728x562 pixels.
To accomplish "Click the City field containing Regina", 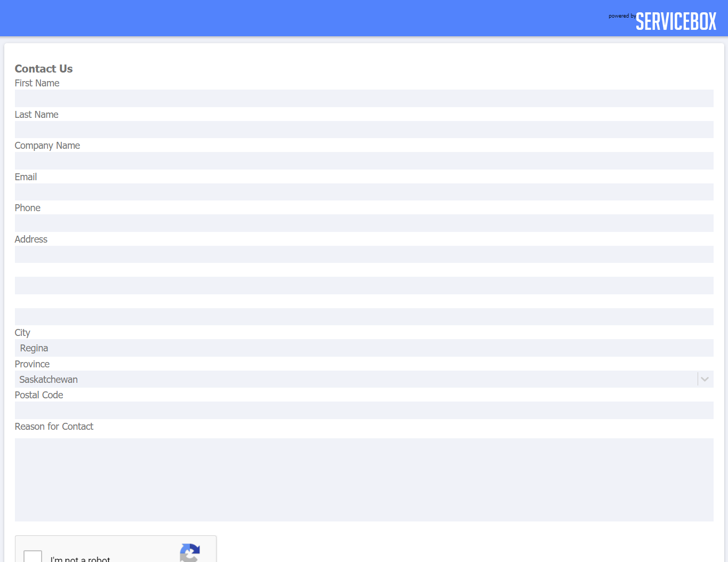I will pyautogui.click(x=364, y=348).
